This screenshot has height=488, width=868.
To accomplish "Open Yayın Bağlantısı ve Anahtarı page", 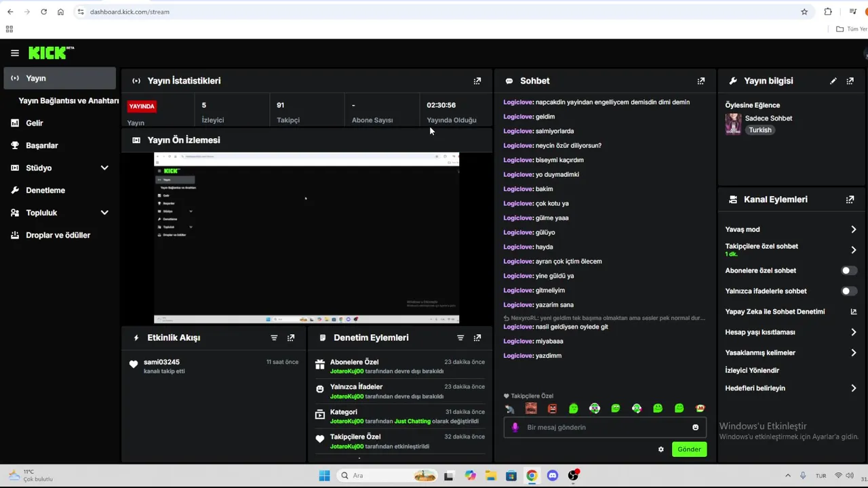I will tap(68, 101).
